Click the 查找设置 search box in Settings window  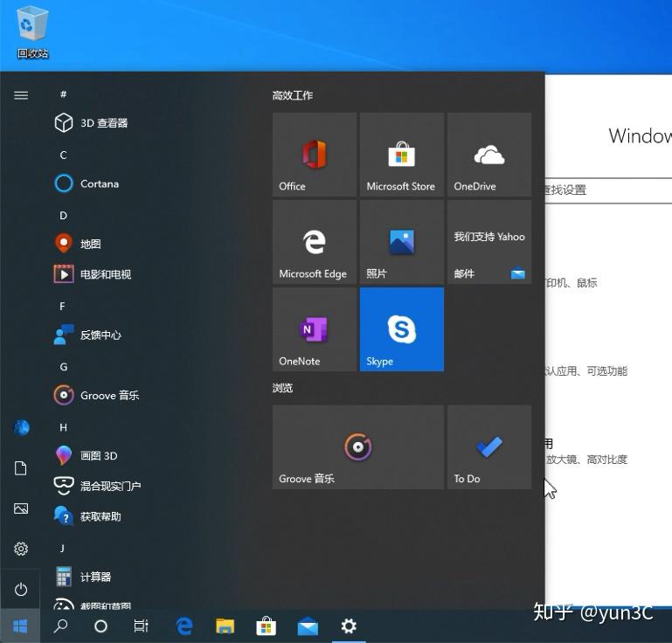click(608, 190)
